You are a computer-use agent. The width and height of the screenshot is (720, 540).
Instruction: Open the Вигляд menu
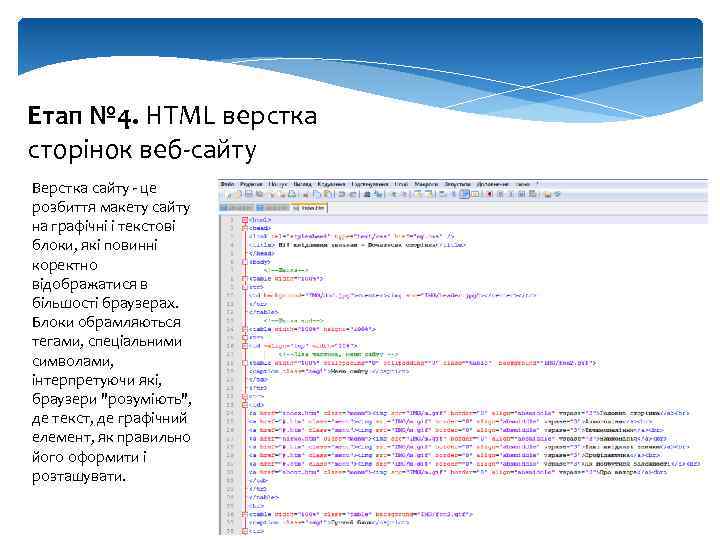click(303, 184)
